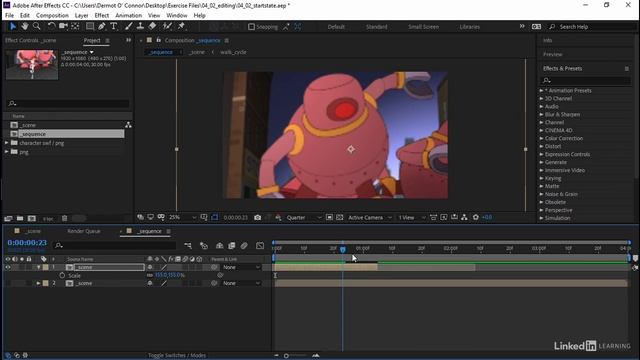
Task: Toggle Draft 3D in timeline
Action: (x=204, y=246)
